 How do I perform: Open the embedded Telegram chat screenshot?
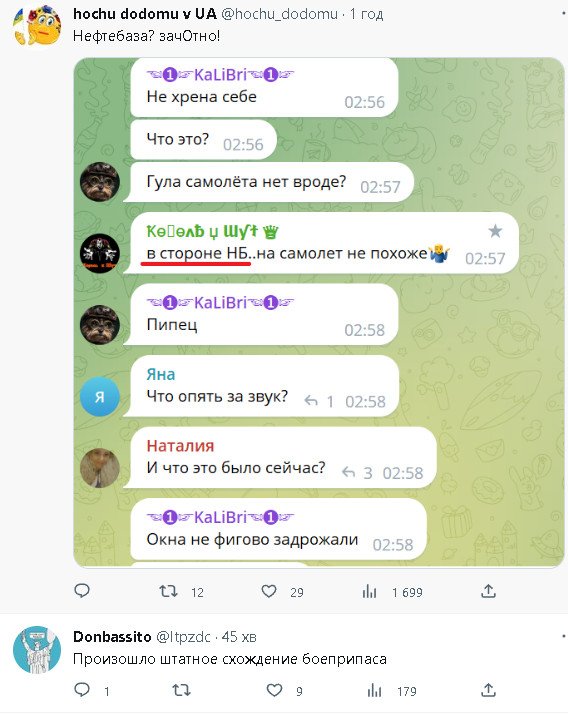319,313
